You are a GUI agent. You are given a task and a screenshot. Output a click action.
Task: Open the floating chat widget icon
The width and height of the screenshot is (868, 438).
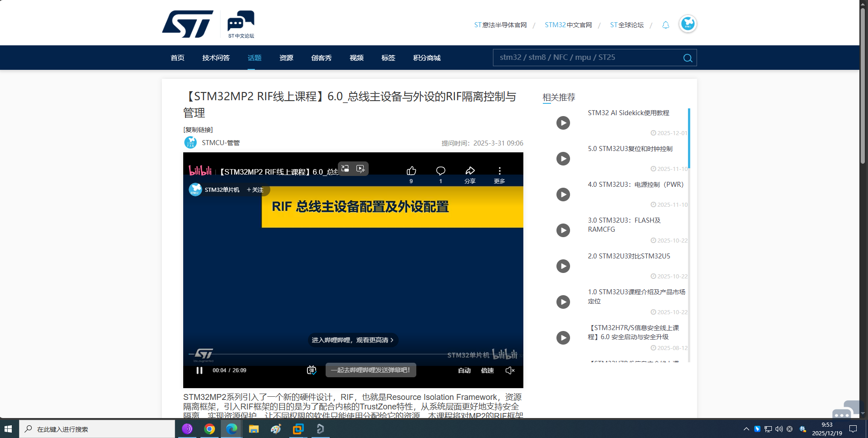[845, 410]
